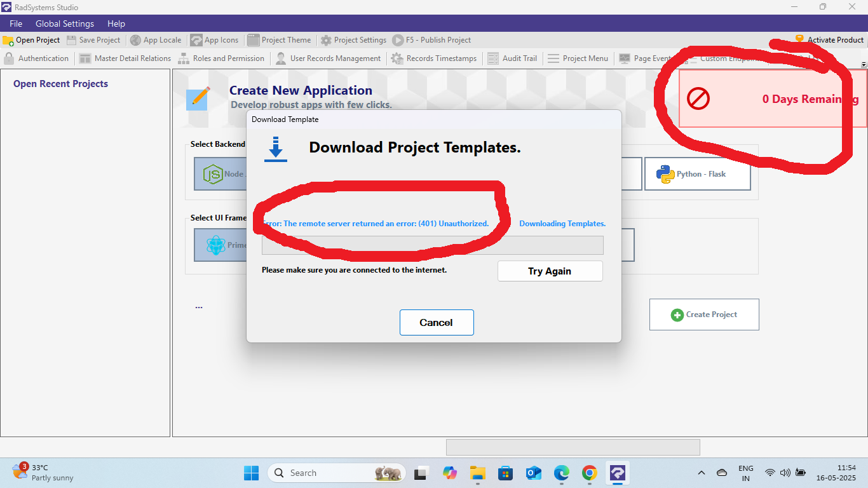Viewport: 868px width, 488px height.
Task: Open Google Chrome from the taskbar
Action: (x=590, y=473)
